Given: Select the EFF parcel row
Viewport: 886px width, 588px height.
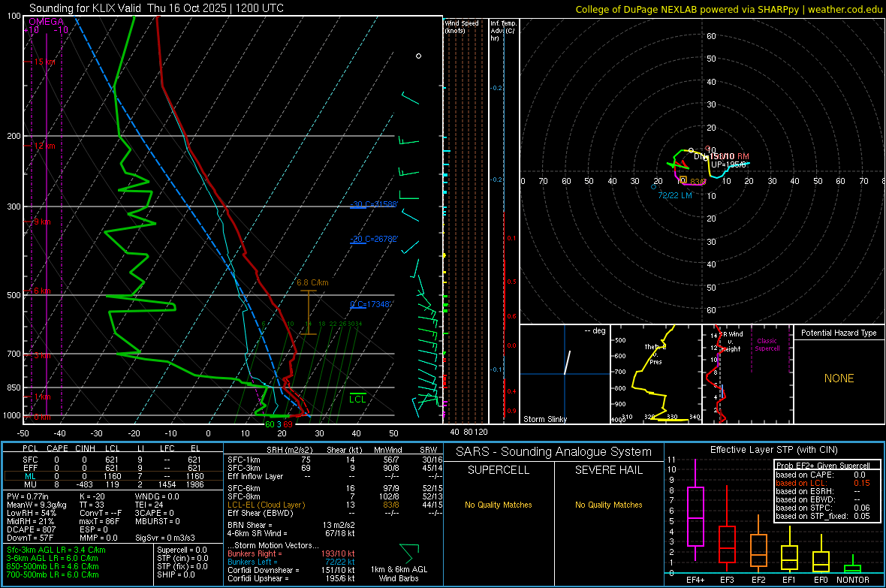Looking at the screenshot, I should 113,468.
